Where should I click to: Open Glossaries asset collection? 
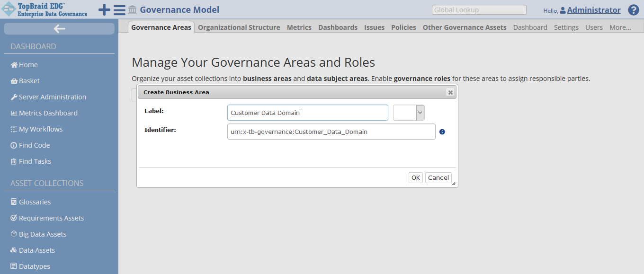pos(35,202)
